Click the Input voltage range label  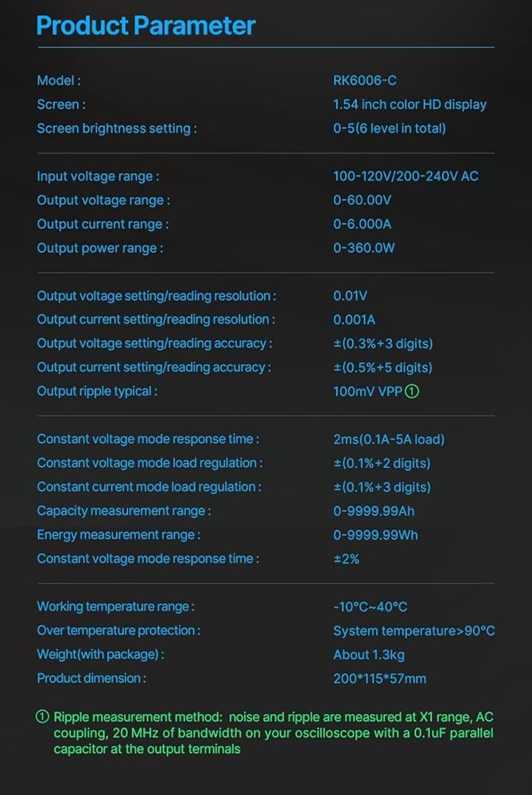coord(98,176)
